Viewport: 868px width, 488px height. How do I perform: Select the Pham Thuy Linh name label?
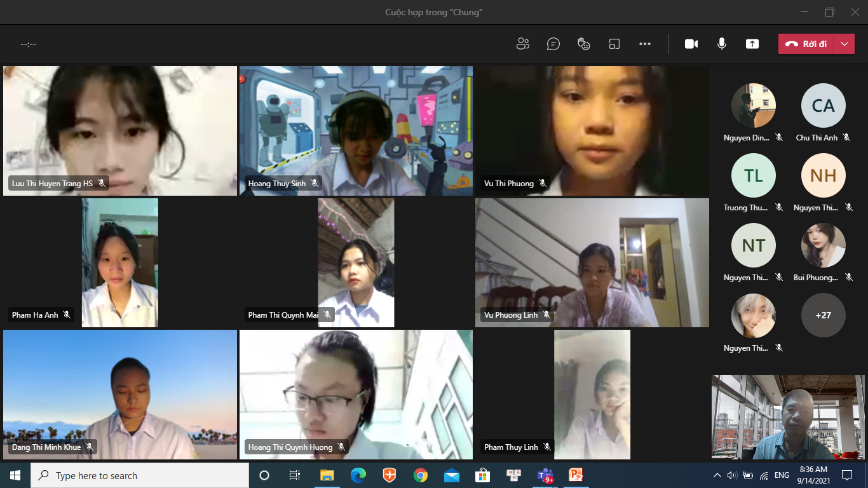tap(511, 447)
